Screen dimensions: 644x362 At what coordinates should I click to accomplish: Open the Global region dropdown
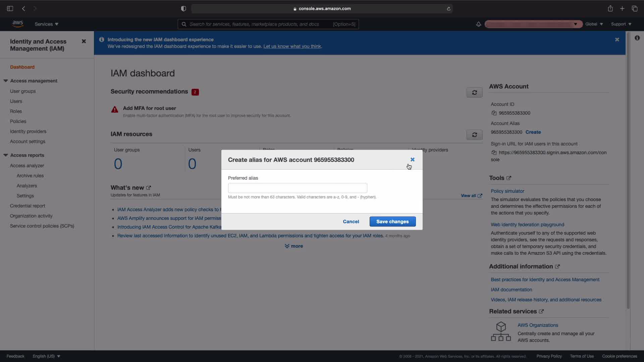pos(594,24)
